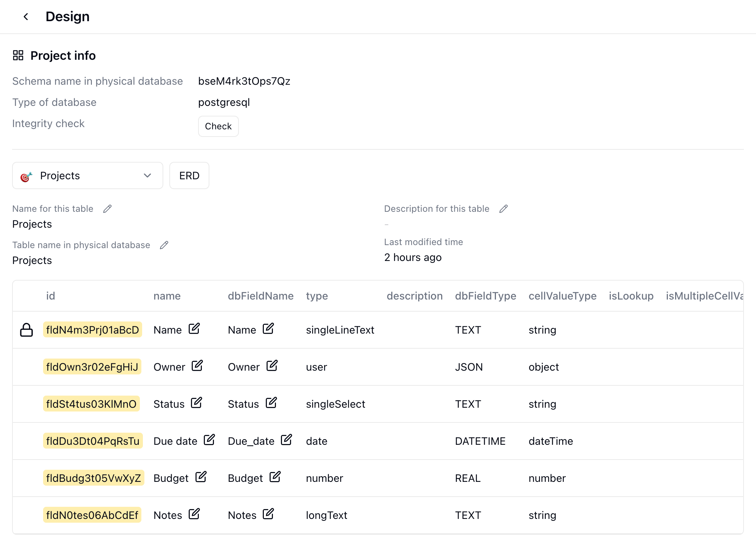Click the longText type cell

pos(327,516)
